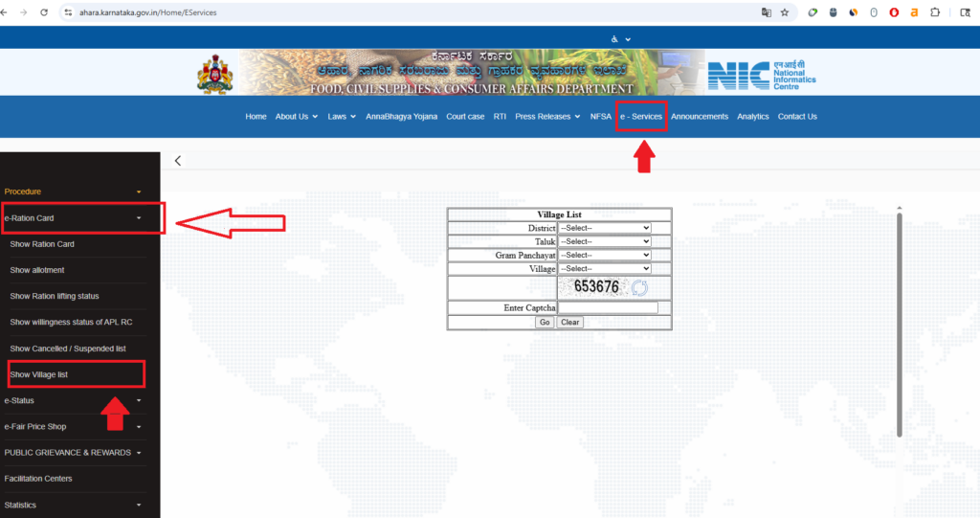Bookmark this page with star icon

(785, 12)
